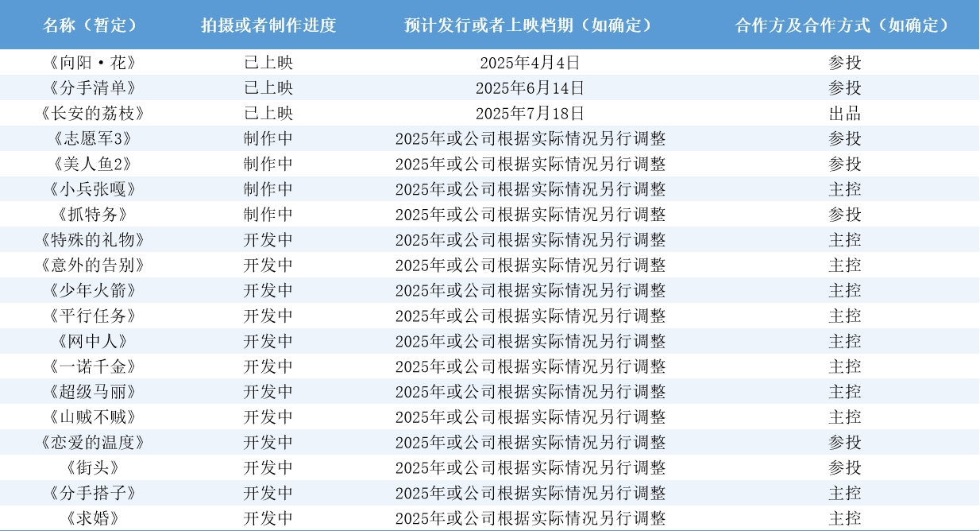Select the cell 《一诺千金》
Screen dimensions: 980x531
[92, 366]
